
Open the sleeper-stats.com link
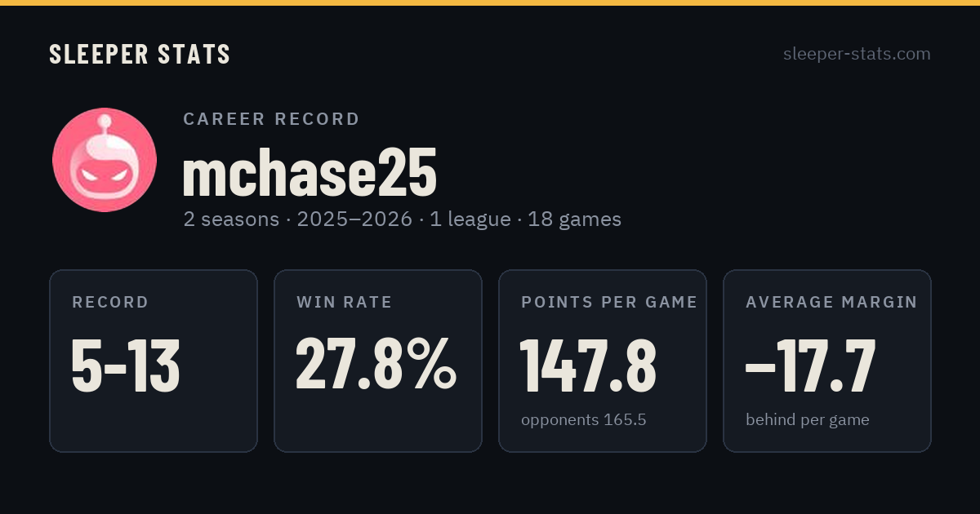pyautogui.click(x=857, y=54)
